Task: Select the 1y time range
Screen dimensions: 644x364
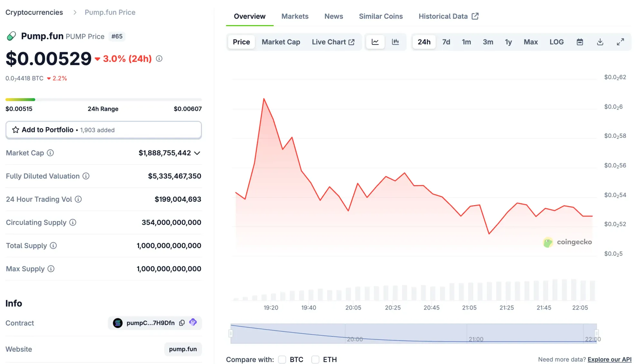Action: 508,42
